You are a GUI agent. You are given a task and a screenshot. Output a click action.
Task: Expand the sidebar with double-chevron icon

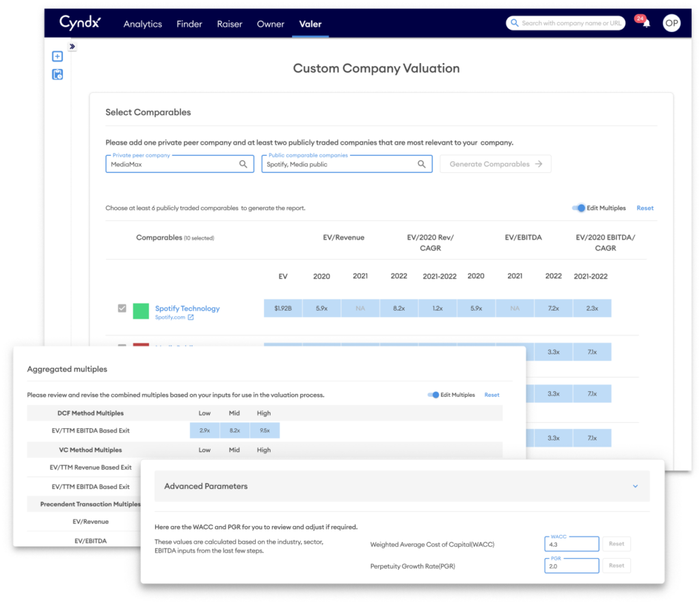click(72, 47)
